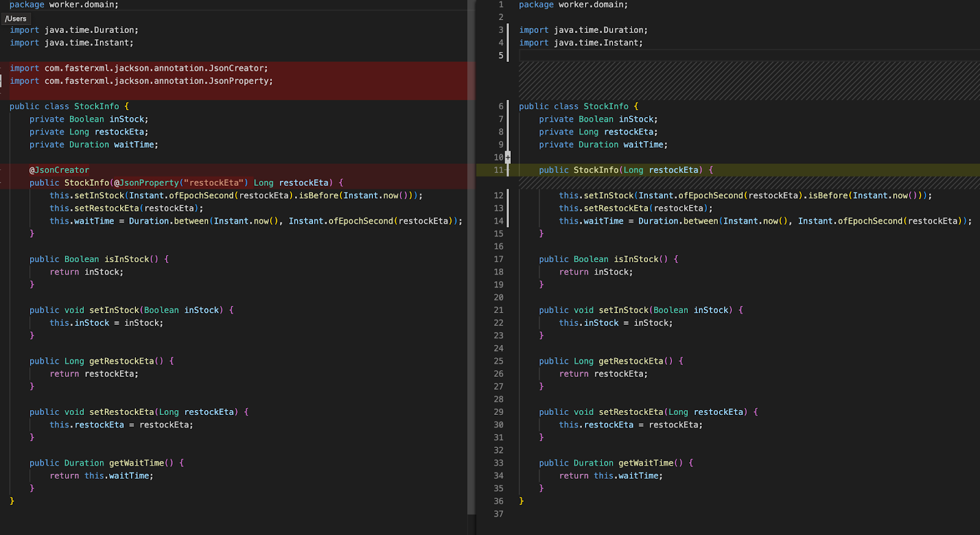980x535 pixels.
Task: Click line number 11 in the gutter
Action: tap(498, 170)
